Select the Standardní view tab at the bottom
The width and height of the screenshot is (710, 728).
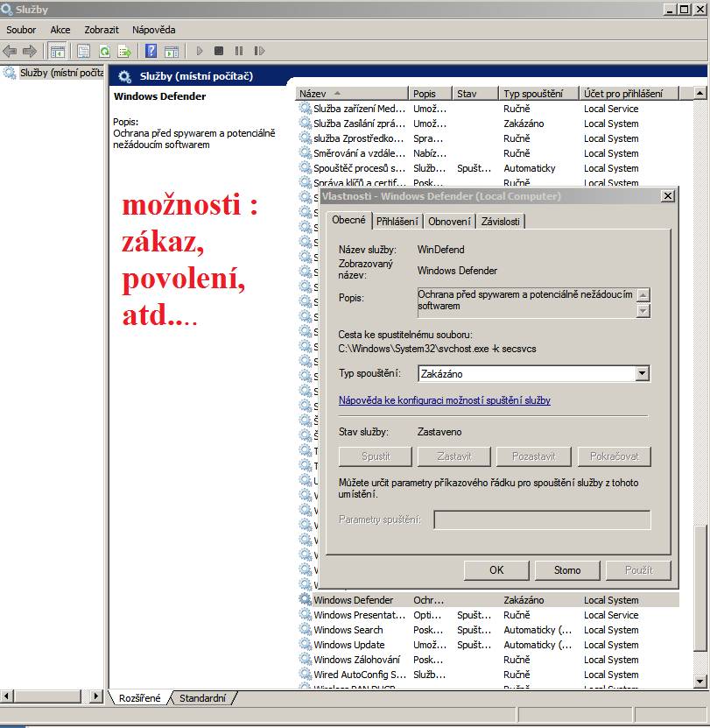[203, 698]
